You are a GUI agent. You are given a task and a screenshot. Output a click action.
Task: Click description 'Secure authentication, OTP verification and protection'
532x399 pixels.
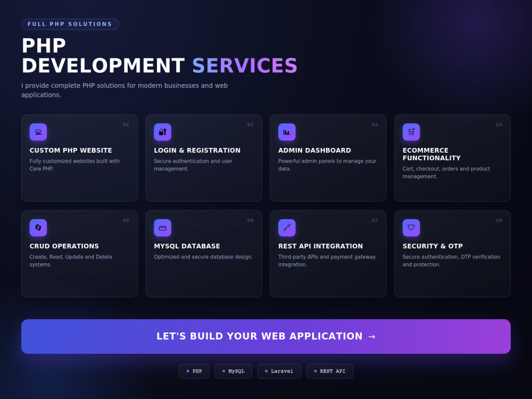tap(451, 261)
